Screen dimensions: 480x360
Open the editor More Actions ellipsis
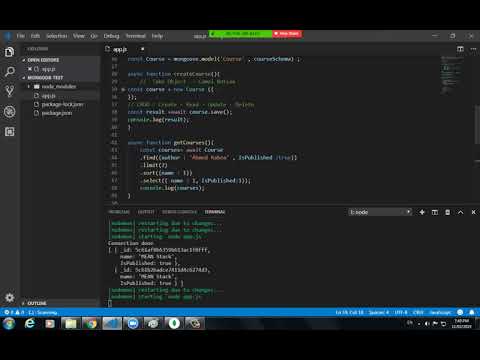pos(473,49)
